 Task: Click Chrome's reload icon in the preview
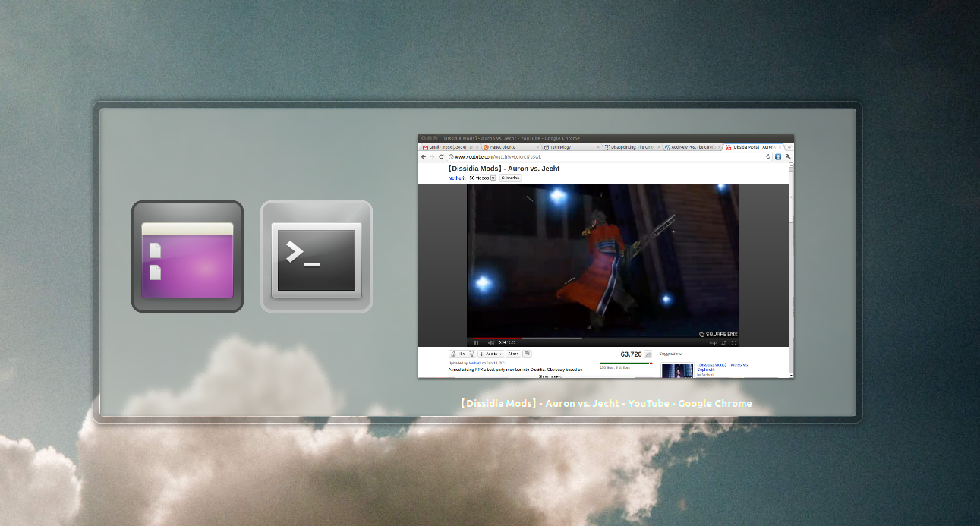tap(441, 157)
